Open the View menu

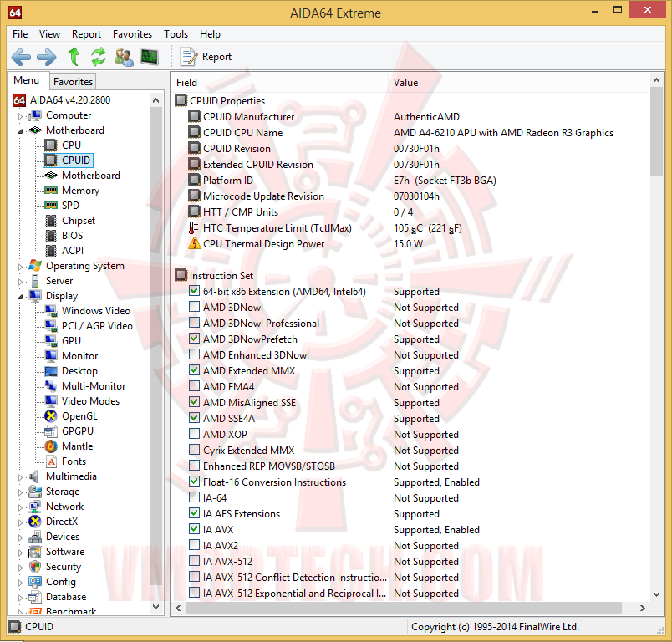click(x=49, y=34)
